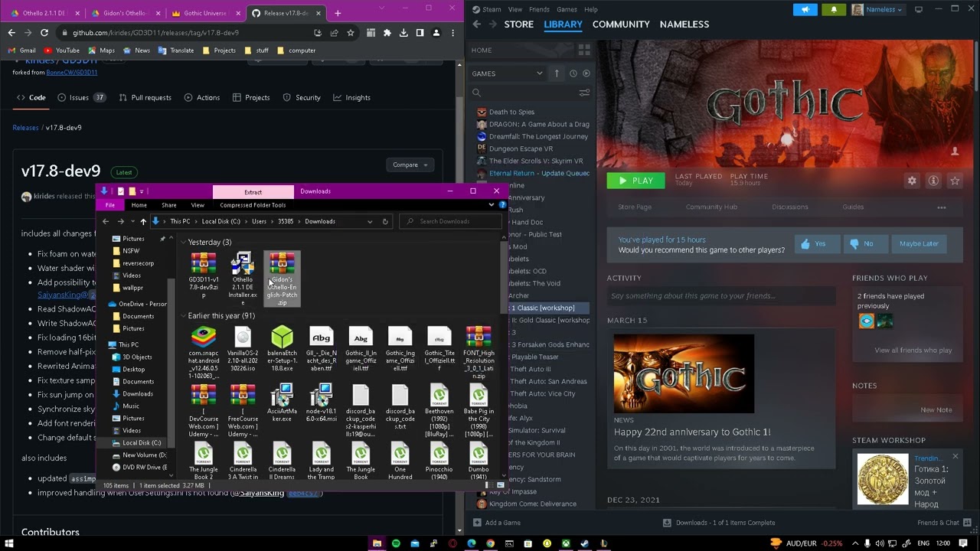This screenshot has width=980, height=551.
Task: Open Steam announcements megaphone button
Action: [x=805, y=9]
